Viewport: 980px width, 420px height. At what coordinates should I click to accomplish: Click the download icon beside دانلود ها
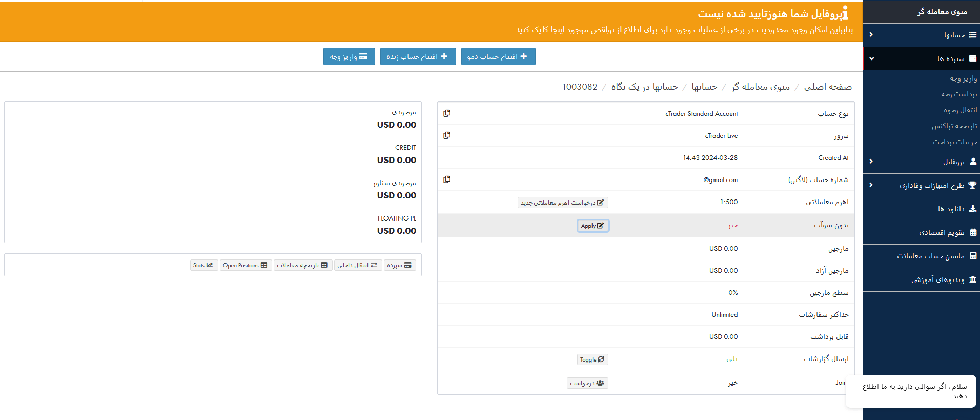pyautogui.click(x=973, y=209)
